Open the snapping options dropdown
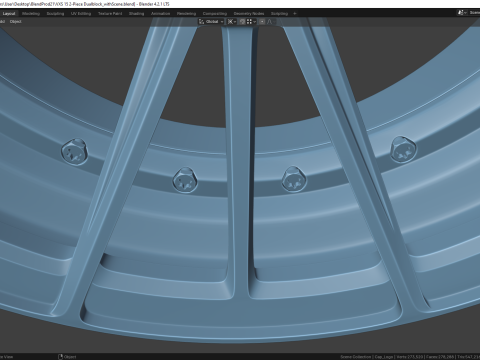The image size is (480, 360). point(251,22)
